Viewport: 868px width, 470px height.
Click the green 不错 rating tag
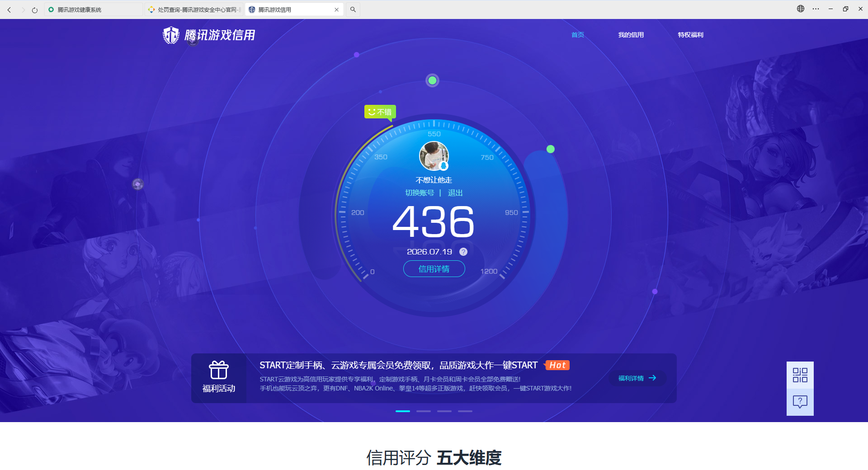click(380, 112)
